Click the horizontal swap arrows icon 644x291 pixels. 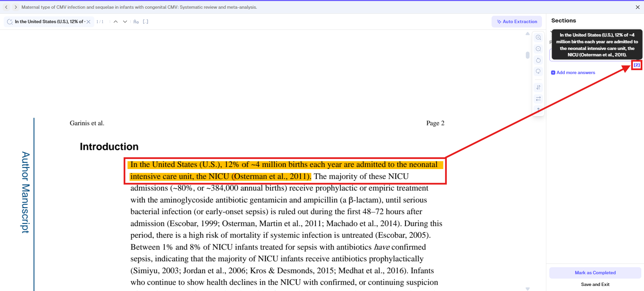click(x=538, y=99)
